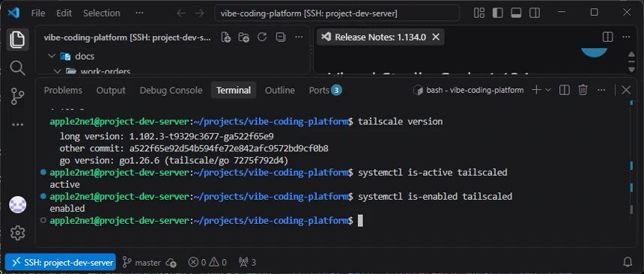
Task: Click the New Folder icon in Explorer
Action: pos(244,37)
